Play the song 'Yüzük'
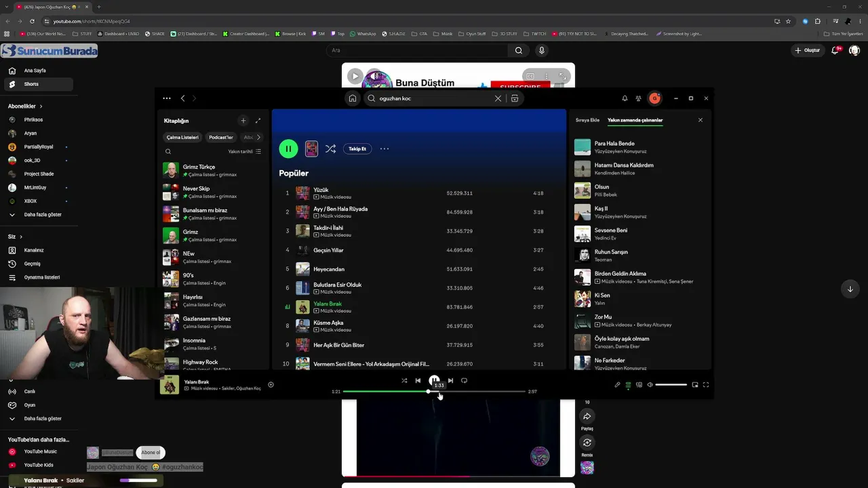This screenshot has width=868, height=488. pyautogui.click(x=419, y=193)
